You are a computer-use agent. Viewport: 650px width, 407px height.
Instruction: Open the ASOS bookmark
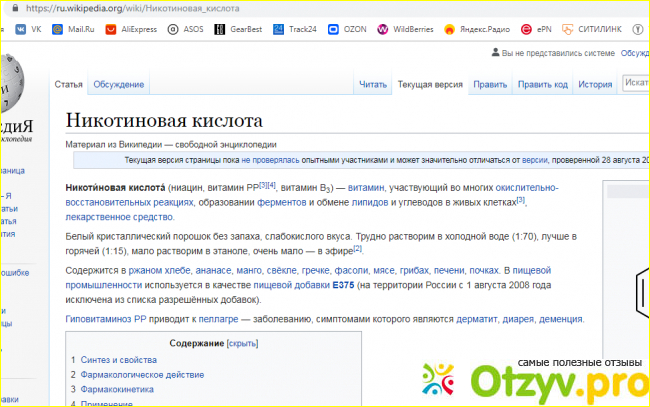pyautogui.click(x=187, y=30)
